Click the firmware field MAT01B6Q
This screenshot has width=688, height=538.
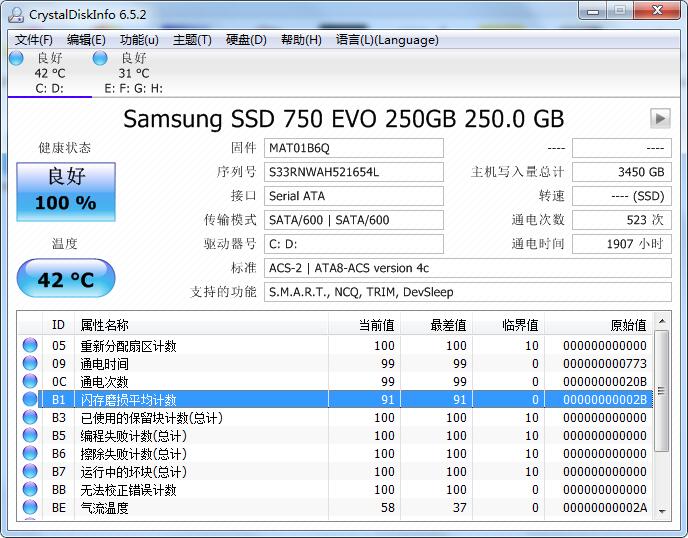pyautogui.click(x=354, y=148)
